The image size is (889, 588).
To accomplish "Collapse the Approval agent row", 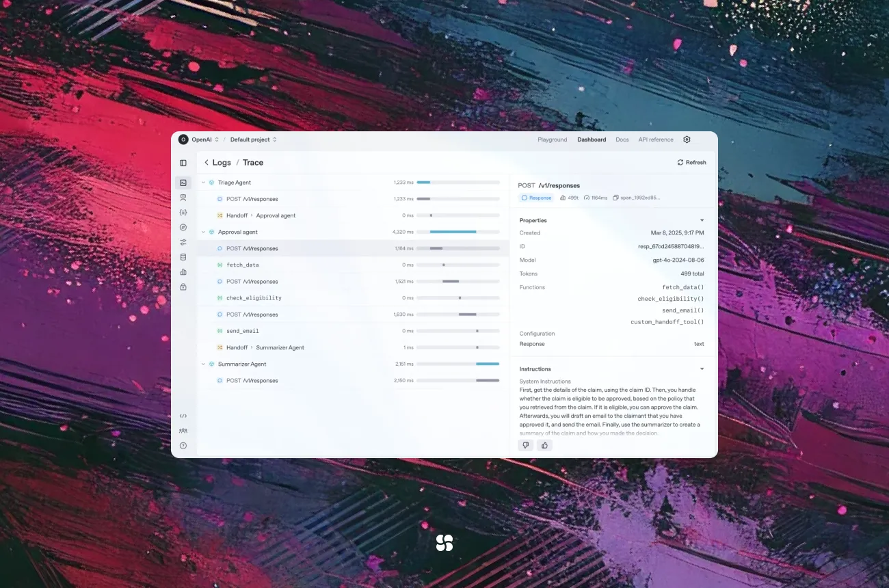I will click(x=203, y=232).
